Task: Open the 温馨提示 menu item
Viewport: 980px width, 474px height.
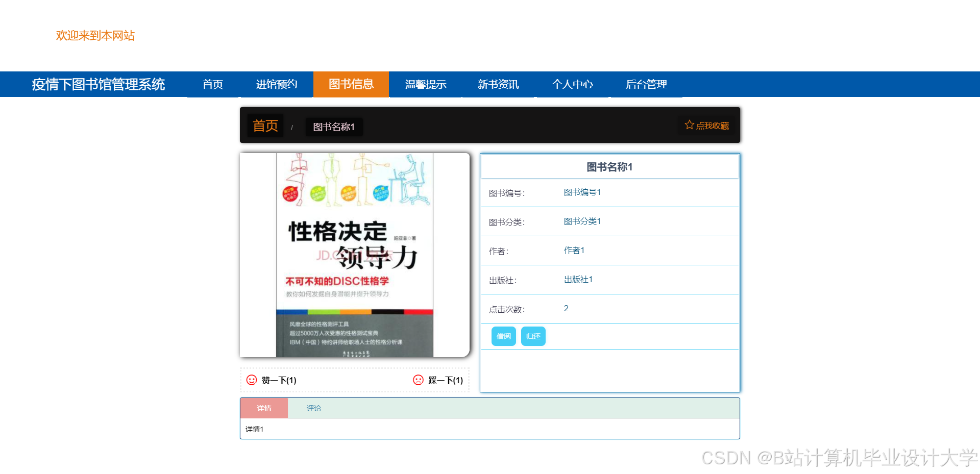Action: [x=426, y=84]
